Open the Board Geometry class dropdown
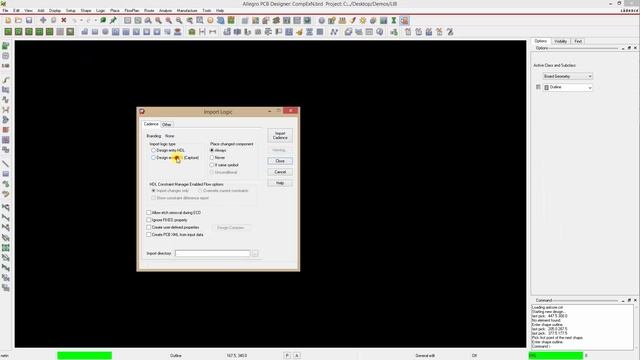This screenshot has width=640, height=360. pos(567,76)
